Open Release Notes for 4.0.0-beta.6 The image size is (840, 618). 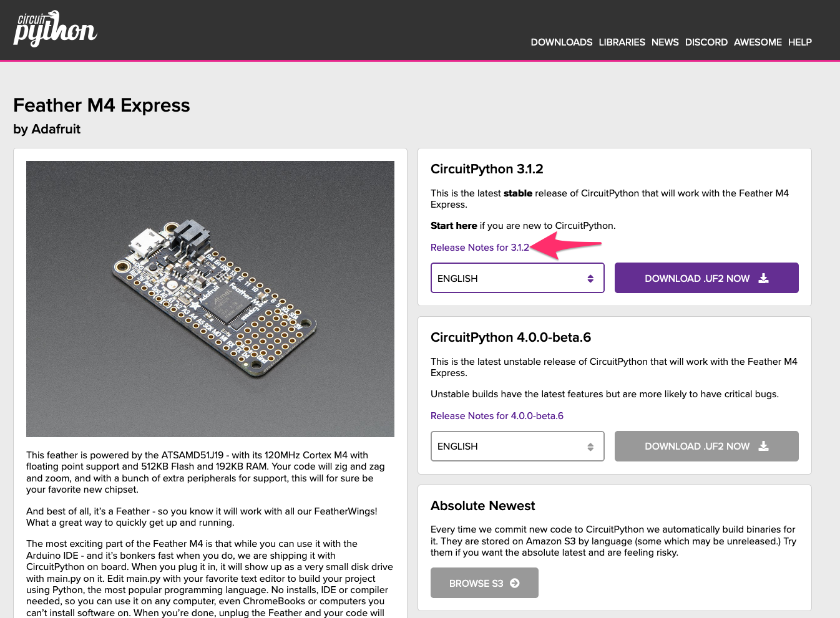click(497, 416)
